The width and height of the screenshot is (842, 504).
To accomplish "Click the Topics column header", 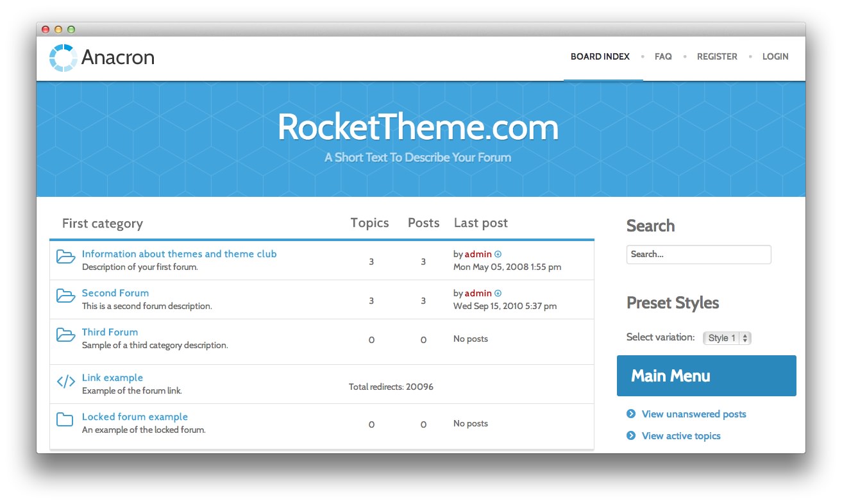I will pos(370,223).
